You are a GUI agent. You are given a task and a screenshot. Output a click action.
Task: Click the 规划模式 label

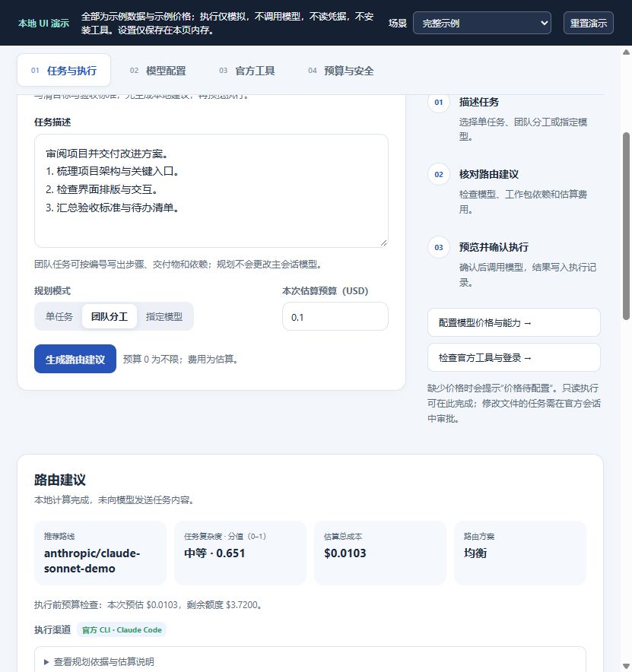pyautogui.click(x=52, y=290)
